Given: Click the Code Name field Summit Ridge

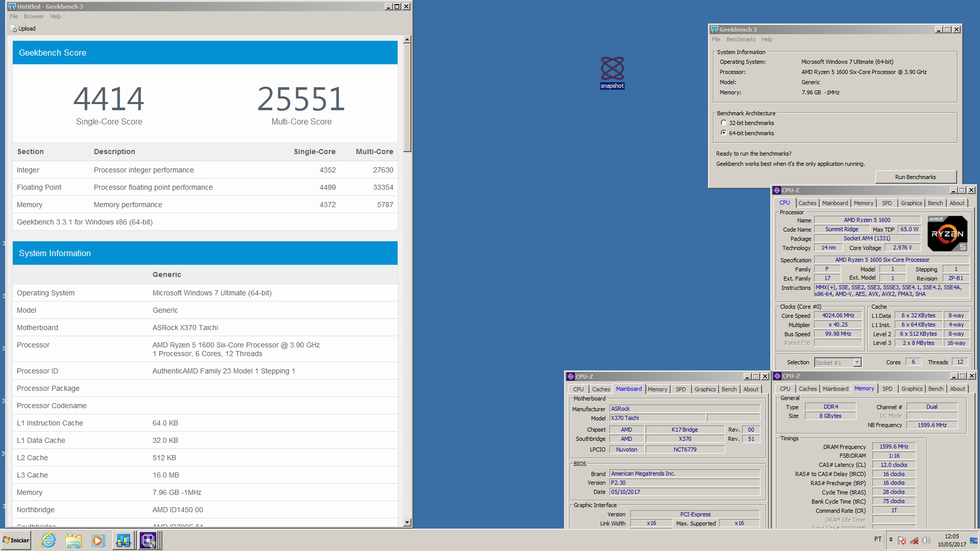Looking at the screenshot, I should [x=841, y=229].
